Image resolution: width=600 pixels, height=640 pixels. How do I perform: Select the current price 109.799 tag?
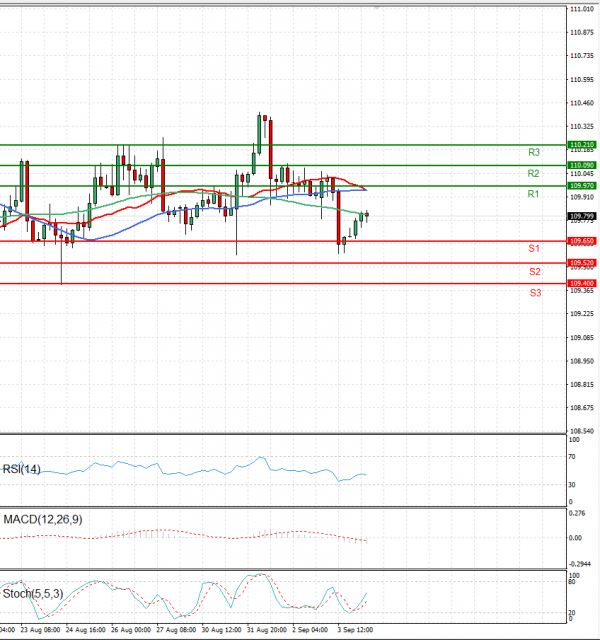coord(582,216)
